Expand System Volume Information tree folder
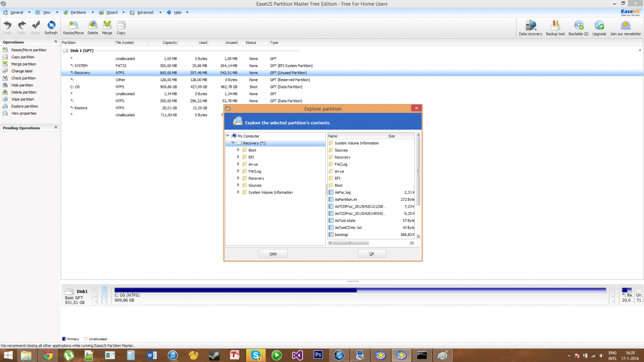 pos(238,193)
